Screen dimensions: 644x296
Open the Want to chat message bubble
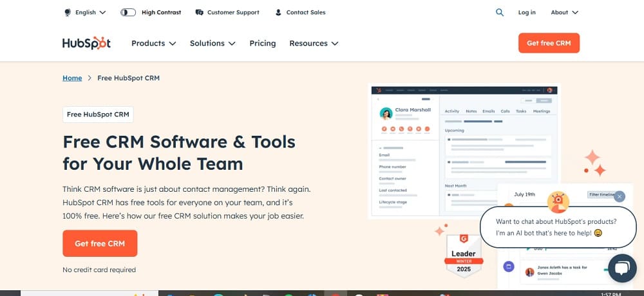tap(558, 227)
